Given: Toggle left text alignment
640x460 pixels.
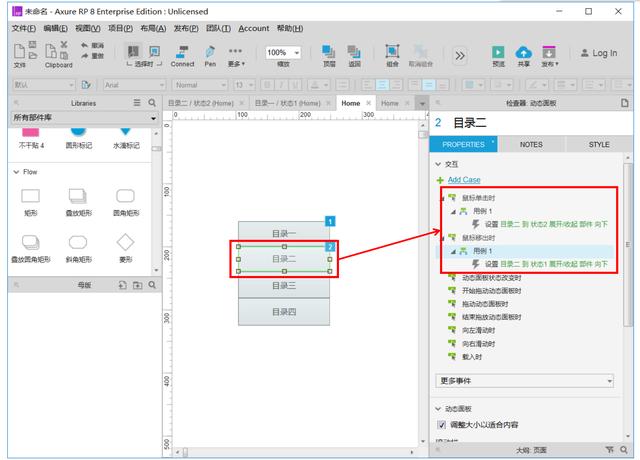Looking at the screenshot, I should (367, 85).
